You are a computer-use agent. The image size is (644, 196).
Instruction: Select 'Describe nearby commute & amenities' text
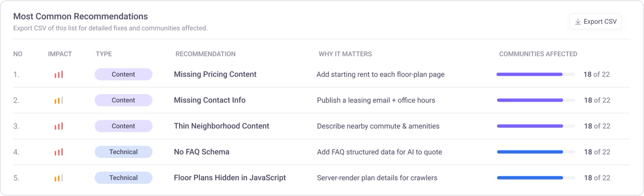point(378,126)
